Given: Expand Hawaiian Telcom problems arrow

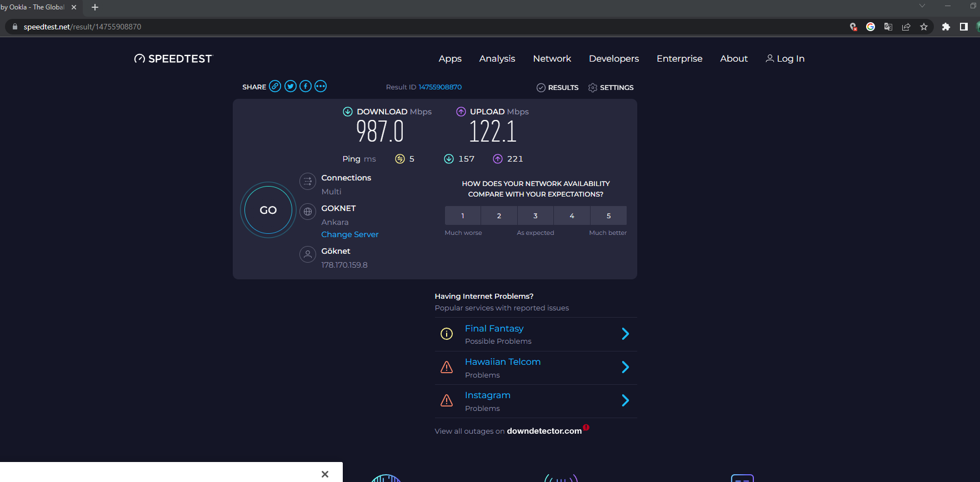Looking at the screenshot, I should tap(625, 367).
